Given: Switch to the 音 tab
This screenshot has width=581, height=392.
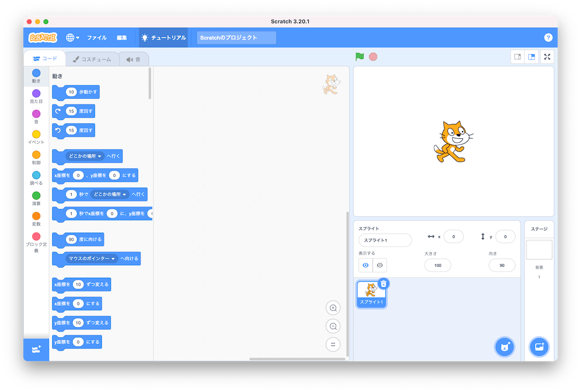Looking at the screenshot, I should [134, 59].
